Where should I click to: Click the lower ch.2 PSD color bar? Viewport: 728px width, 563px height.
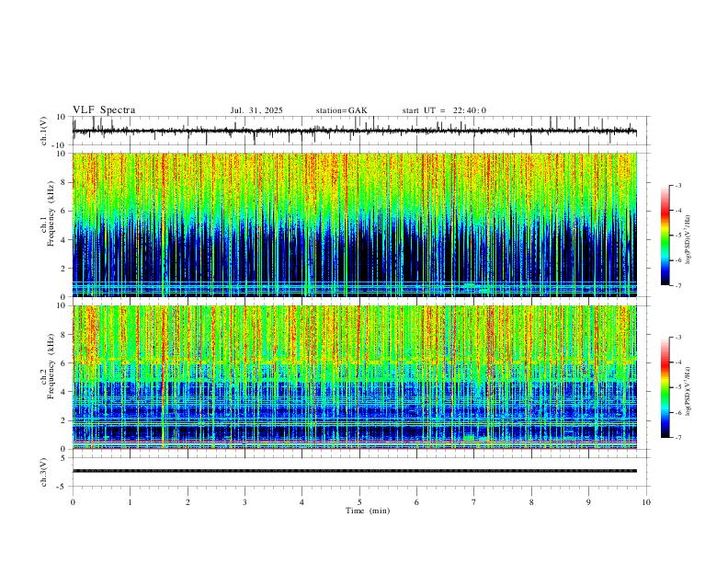click(x=665, y=387)
